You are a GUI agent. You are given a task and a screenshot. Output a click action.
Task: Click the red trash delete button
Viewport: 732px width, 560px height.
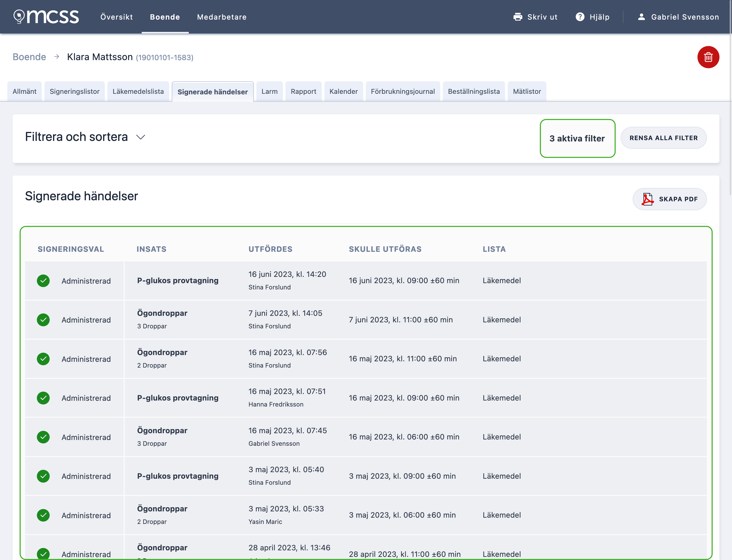708,57
